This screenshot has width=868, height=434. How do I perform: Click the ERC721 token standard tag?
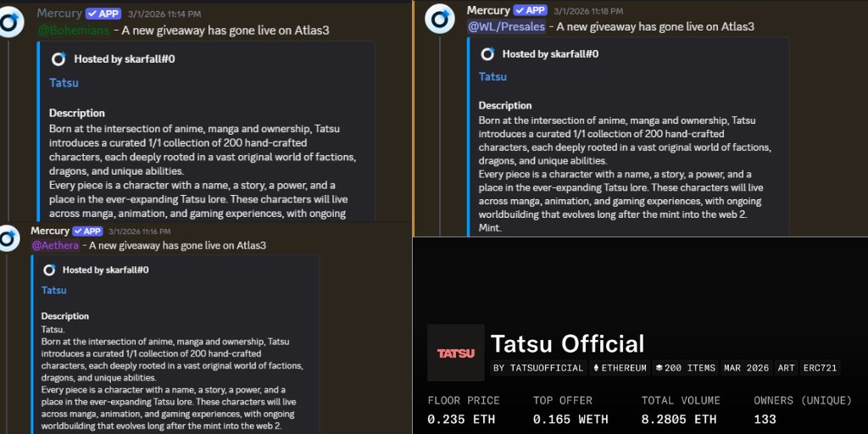(x=820, y=368)
